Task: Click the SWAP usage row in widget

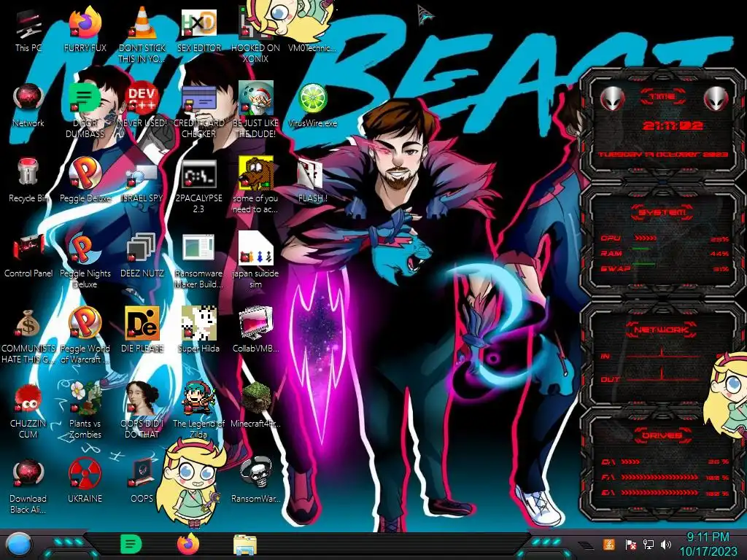Action: [x=665, y=268]
